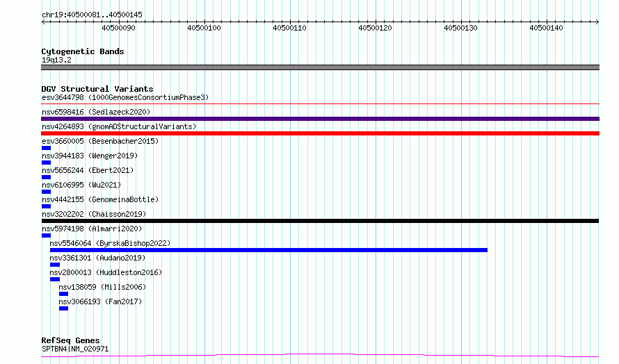Open esv3644798 (1000GenomesConsortiumPhase3) variant label
619x364 pixels.
point(125,97)
